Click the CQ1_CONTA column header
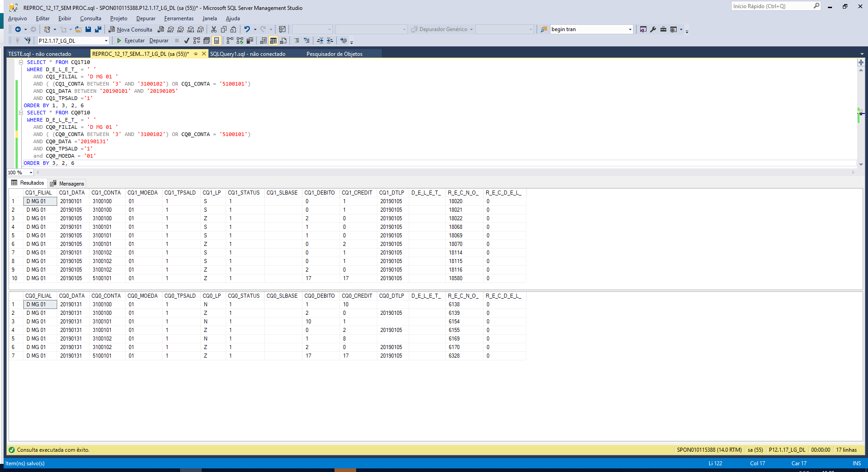The image size is (868, 472). [x=106, y=193]
